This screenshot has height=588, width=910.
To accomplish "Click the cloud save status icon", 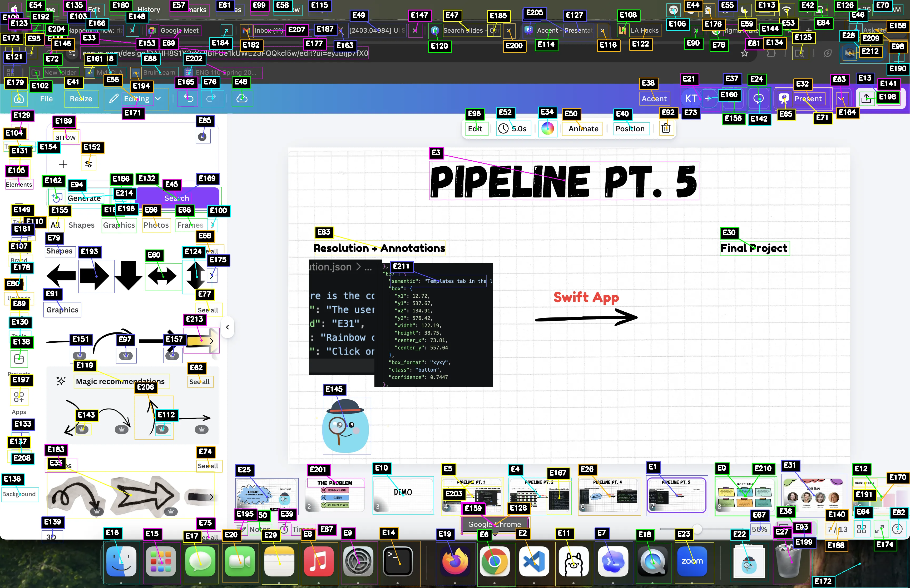I will [x=242, y=98].
